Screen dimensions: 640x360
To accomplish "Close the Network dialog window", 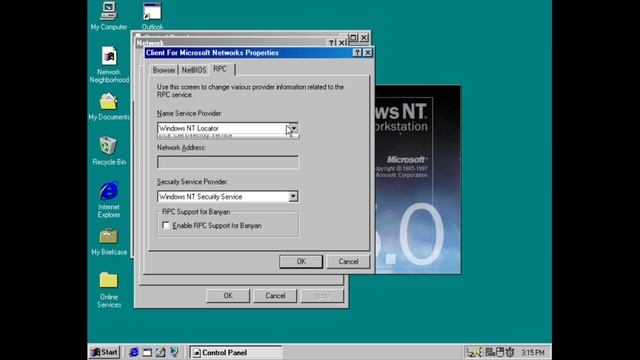I will 342,42.
